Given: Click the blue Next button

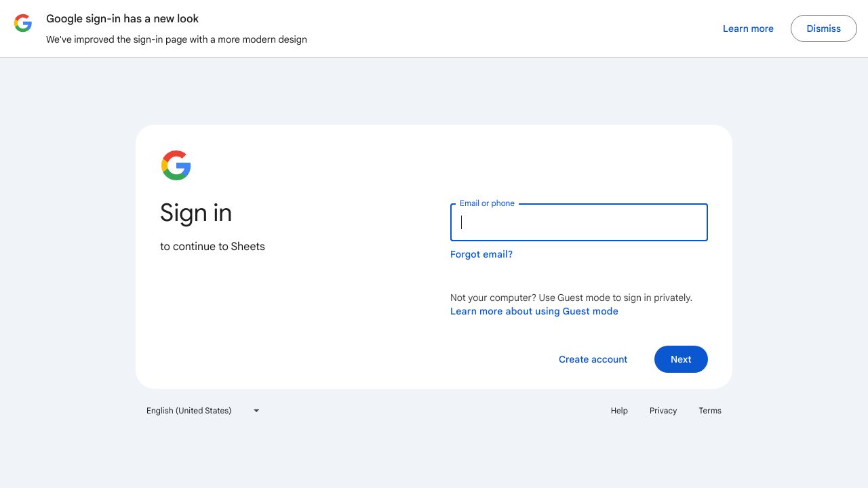Looking at the screenshot, I should (681, 359).
